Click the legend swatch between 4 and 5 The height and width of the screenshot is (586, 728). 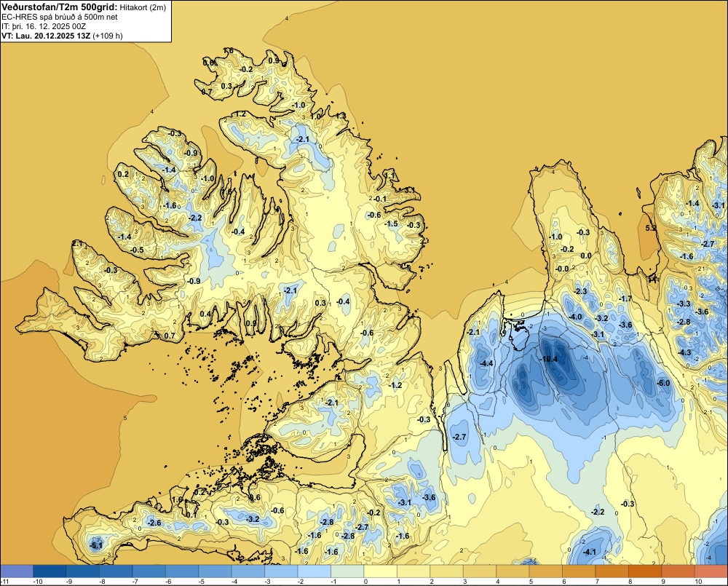(x=513, y=571)
